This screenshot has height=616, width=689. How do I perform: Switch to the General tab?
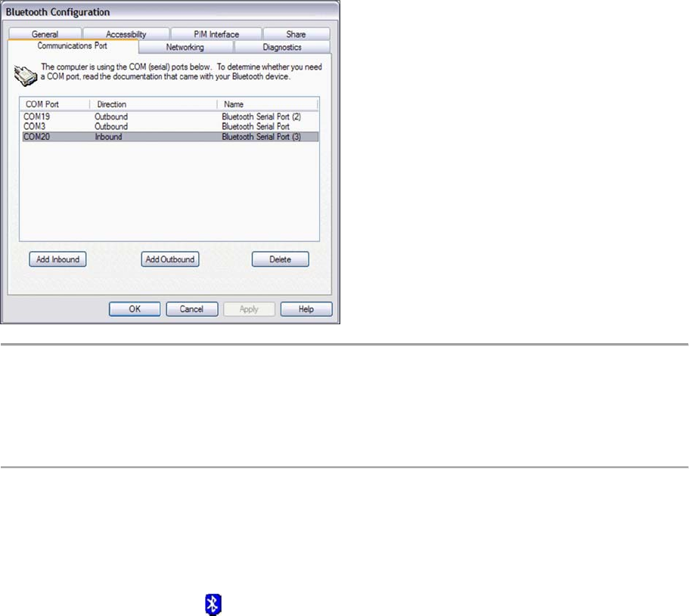(45, 34)
